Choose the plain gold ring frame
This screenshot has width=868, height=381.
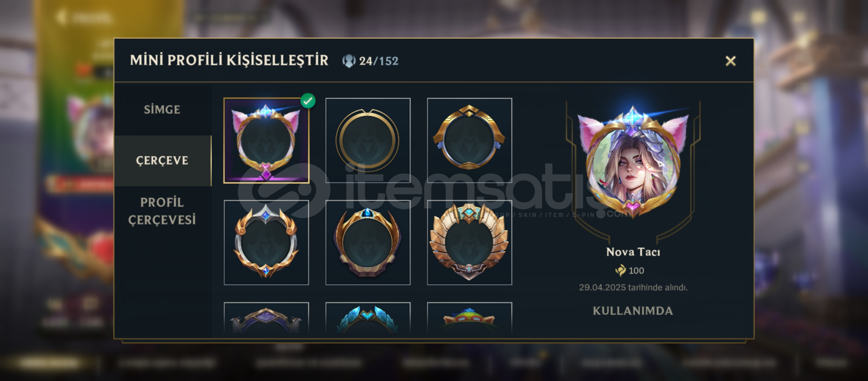click(x=368, y=140)
